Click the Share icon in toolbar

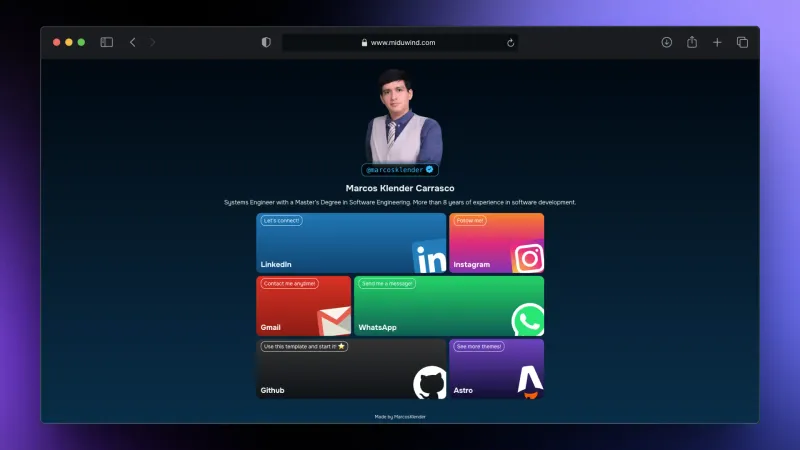(x=692, y=43)
